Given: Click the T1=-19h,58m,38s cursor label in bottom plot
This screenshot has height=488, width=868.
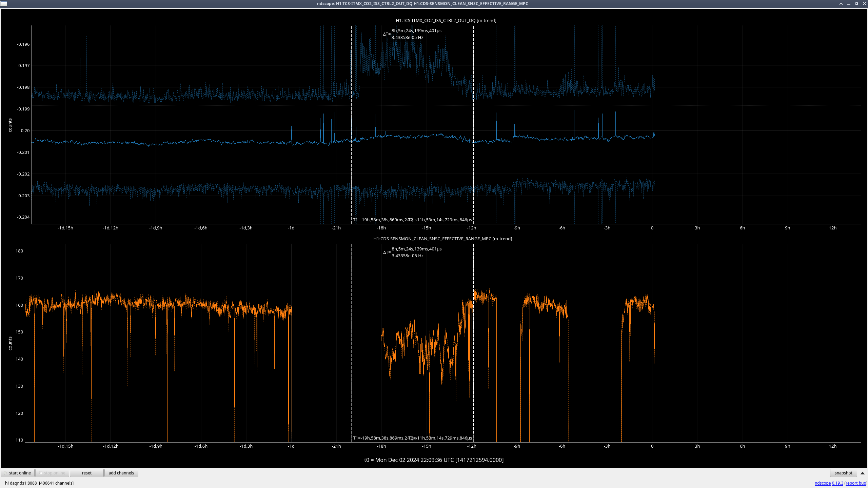Looking at the screenshot, I should (380, 438).
